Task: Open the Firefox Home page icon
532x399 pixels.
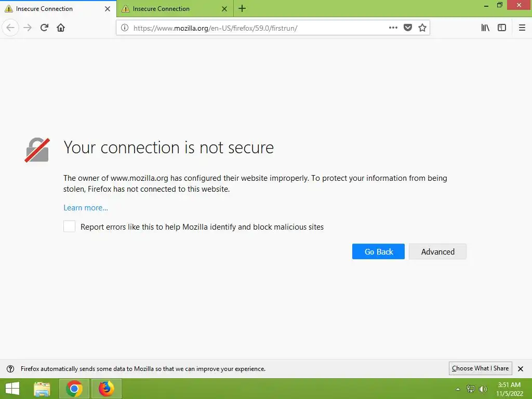Action: coord(61,28)
